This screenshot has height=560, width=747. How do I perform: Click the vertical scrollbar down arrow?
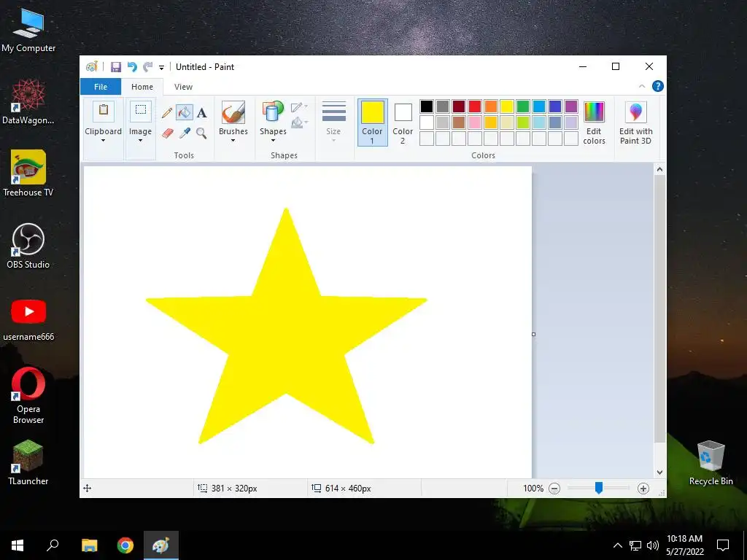(x=659, y=472)
